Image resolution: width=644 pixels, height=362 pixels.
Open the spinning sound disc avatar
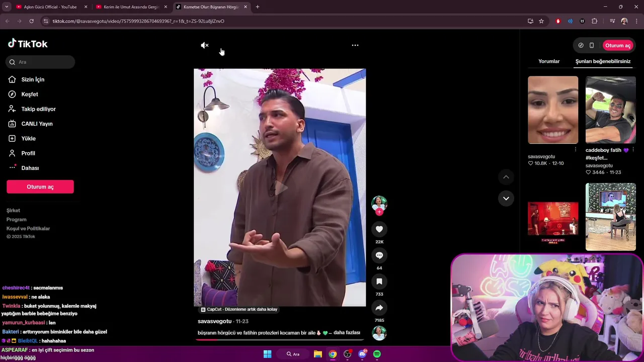[379, 333]
